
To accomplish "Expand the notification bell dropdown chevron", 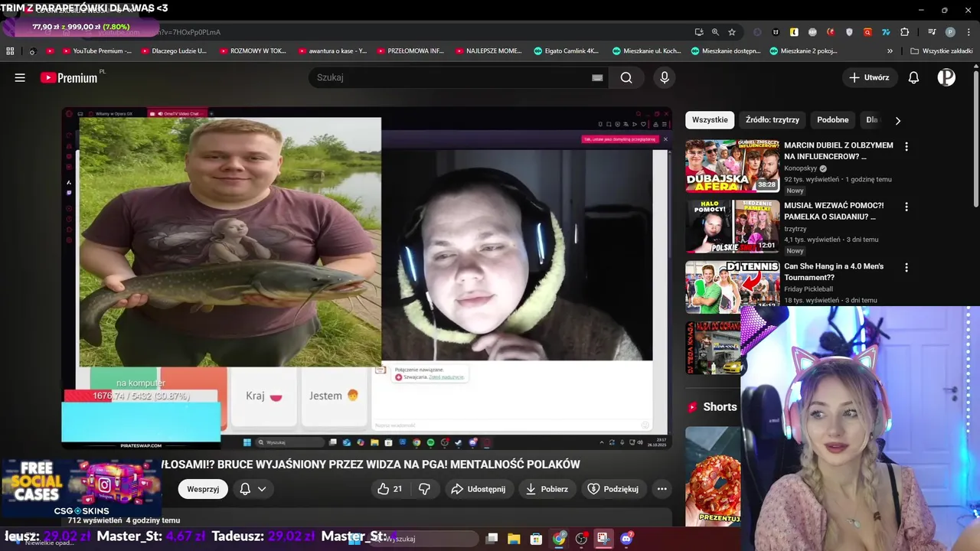I will [x=262, y=489].
